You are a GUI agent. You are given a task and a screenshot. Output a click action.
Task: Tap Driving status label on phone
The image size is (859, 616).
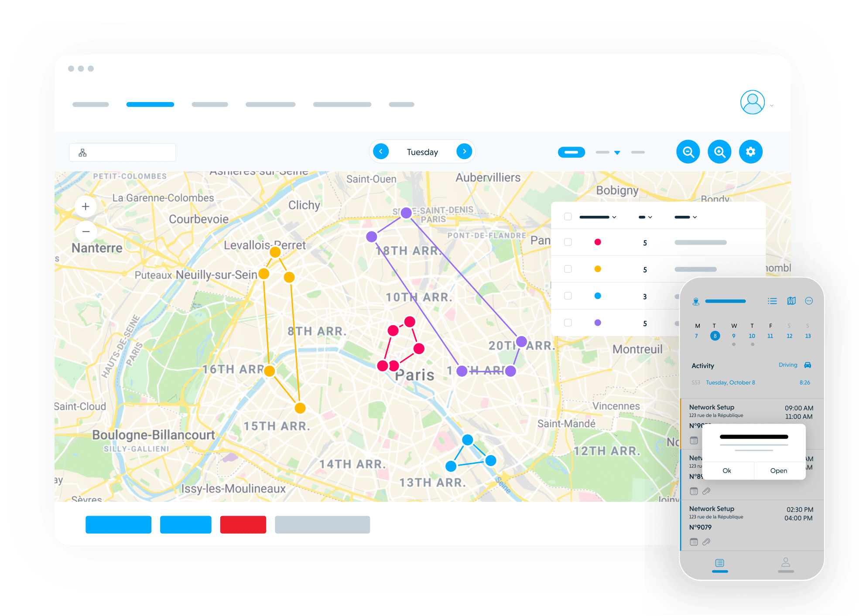tap(788, 365)
